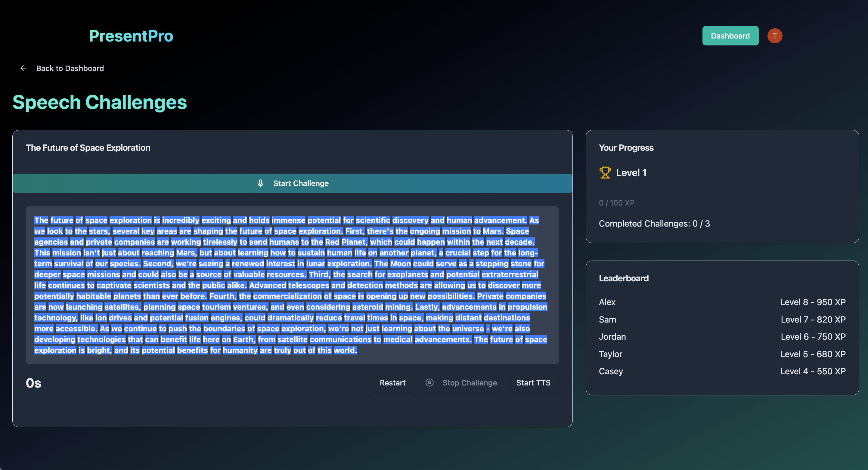Open the user avatar T
This screenshot has width=868, height=470.
coord(775,36)
